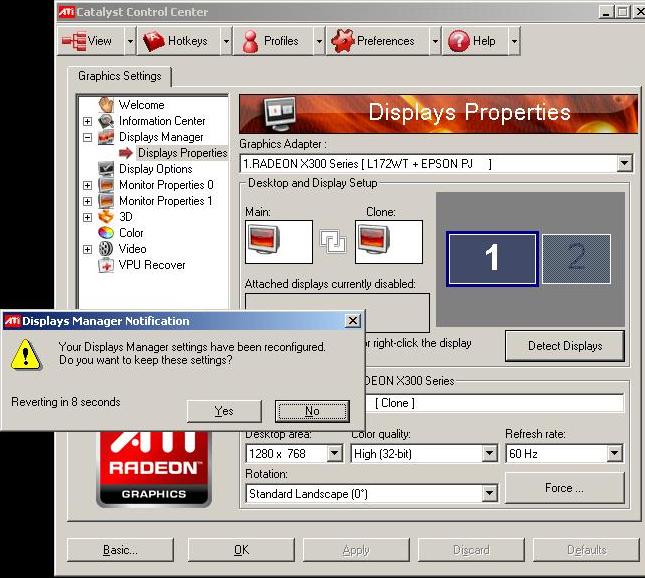Click the Monitor Properties 0 icon

coord(106,185)
